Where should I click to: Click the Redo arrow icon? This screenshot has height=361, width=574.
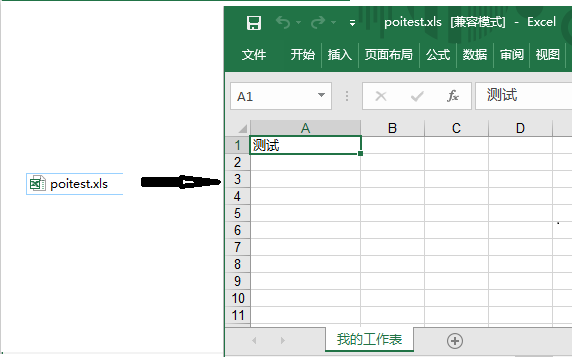point(317,22)
